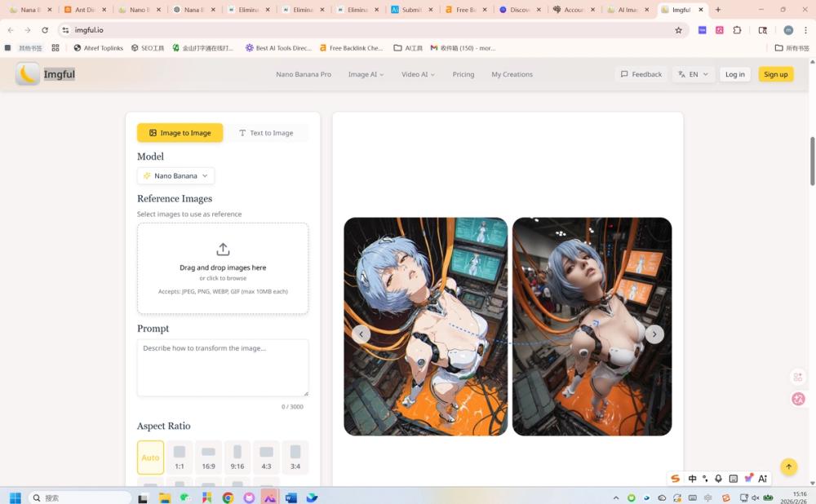This screenshot has width=816, height=504.
Task: Reload the page with the refresh icon
Action: 45,30
